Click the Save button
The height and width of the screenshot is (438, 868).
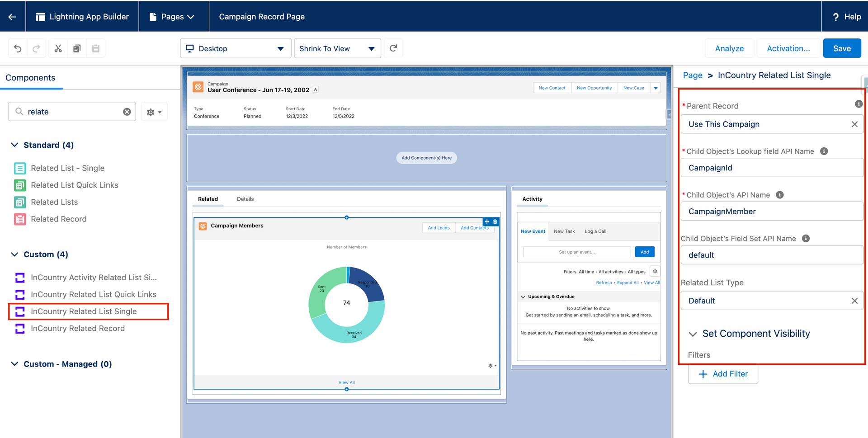click(842, 48)
